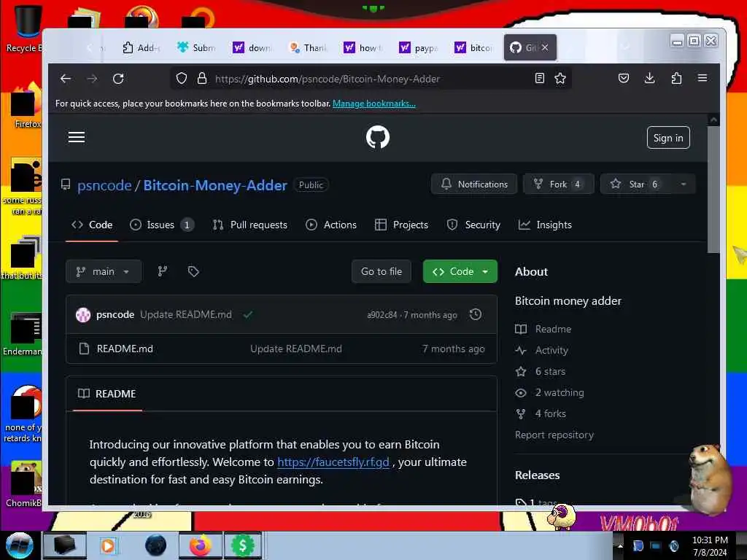Click Report repository link

[554, 435]
